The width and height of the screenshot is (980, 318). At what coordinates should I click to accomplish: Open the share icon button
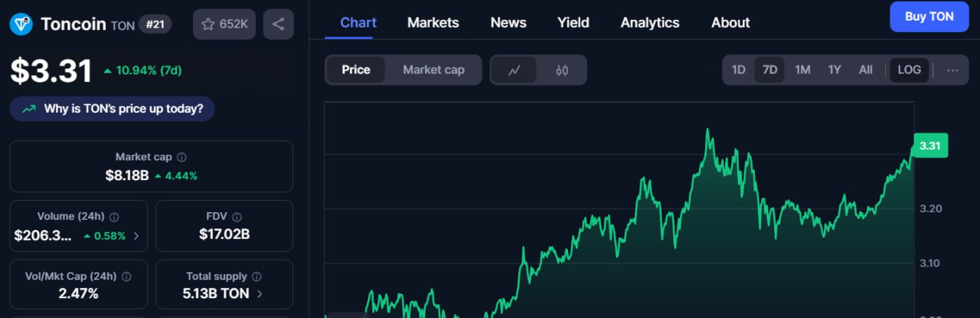279,25
